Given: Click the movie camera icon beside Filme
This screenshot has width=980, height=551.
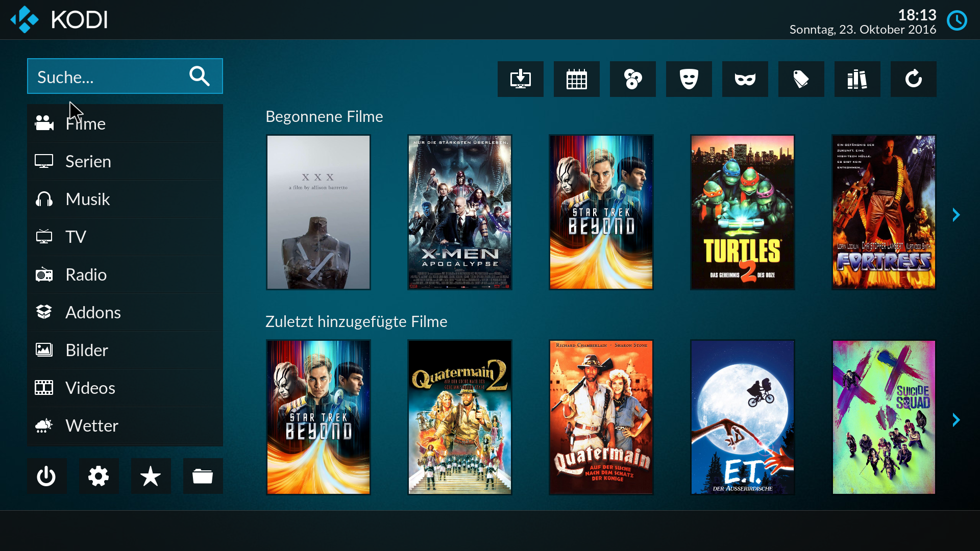Looking at the screenshot, I should (44, 123).
